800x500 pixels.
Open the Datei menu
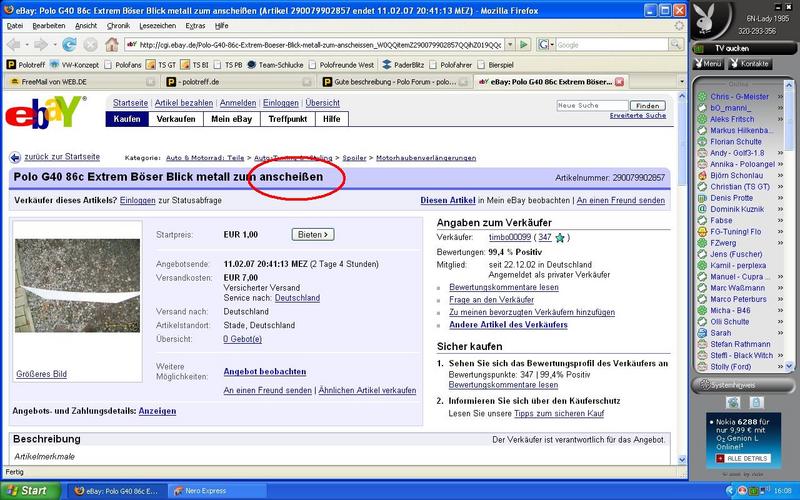point(15,26)
